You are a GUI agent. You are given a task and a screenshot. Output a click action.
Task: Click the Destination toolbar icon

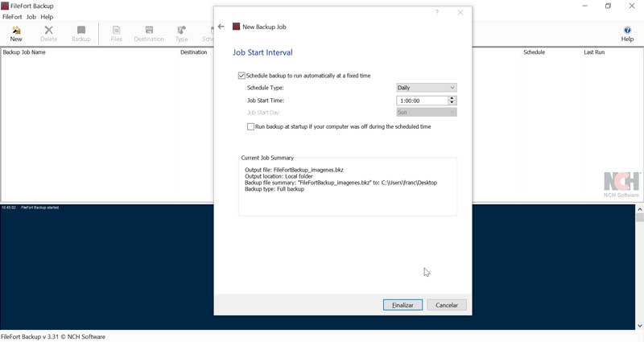point(149,34)
